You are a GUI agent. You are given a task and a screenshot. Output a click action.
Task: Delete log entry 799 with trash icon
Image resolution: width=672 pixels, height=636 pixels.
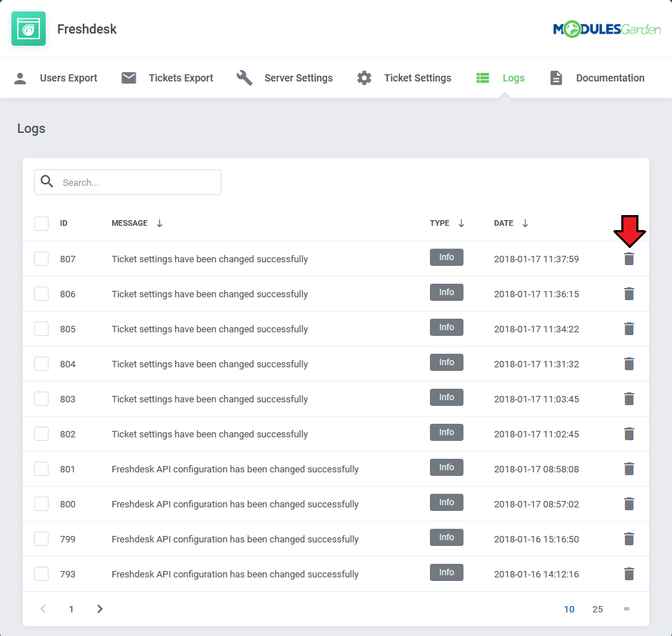click(x=628, y=539)
